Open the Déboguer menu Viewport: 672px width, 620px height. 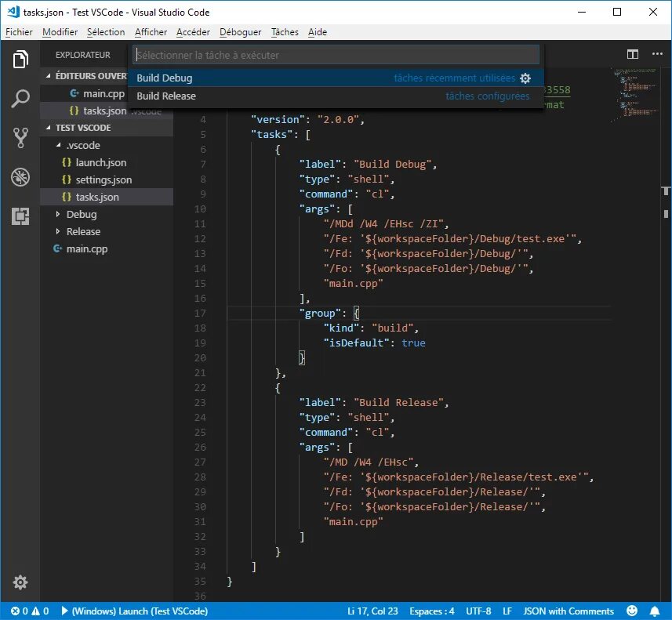pos(241,32)
